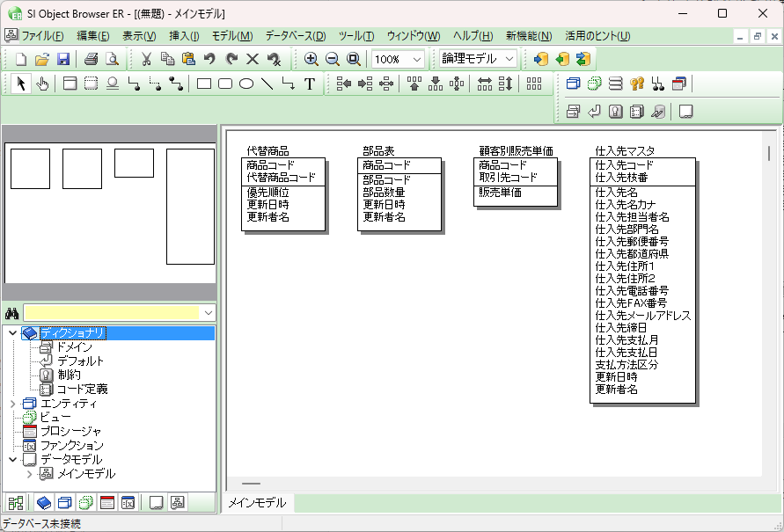Viewport: 784px width, 532px height.
Task: Align selected objects to the left
Action: click(343, 84)
